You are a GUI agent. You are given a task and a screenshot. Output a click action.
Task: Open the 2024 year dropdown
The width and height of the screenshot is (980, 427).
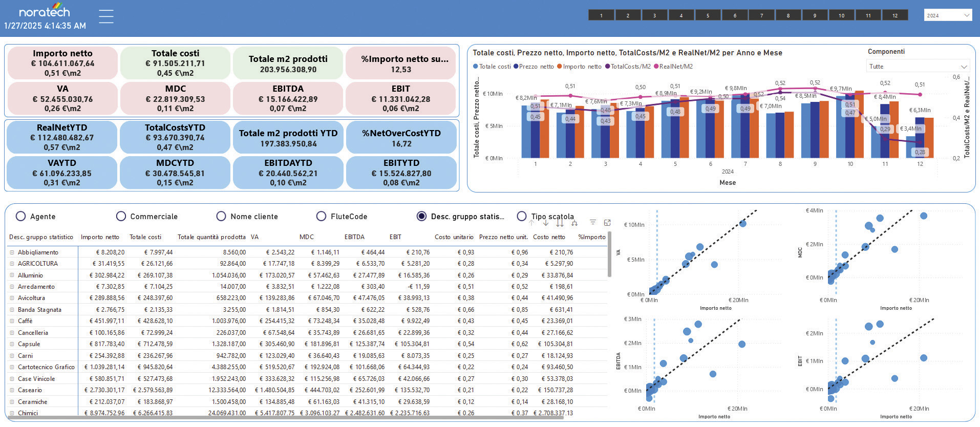tap(948, 15)
